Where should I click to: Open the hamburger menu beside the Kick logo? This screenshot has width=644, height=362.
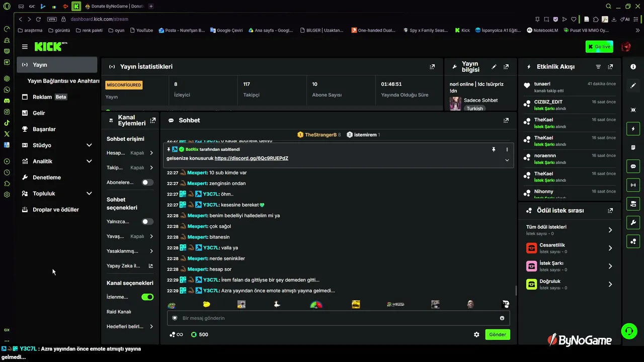[x=25, y=47]
